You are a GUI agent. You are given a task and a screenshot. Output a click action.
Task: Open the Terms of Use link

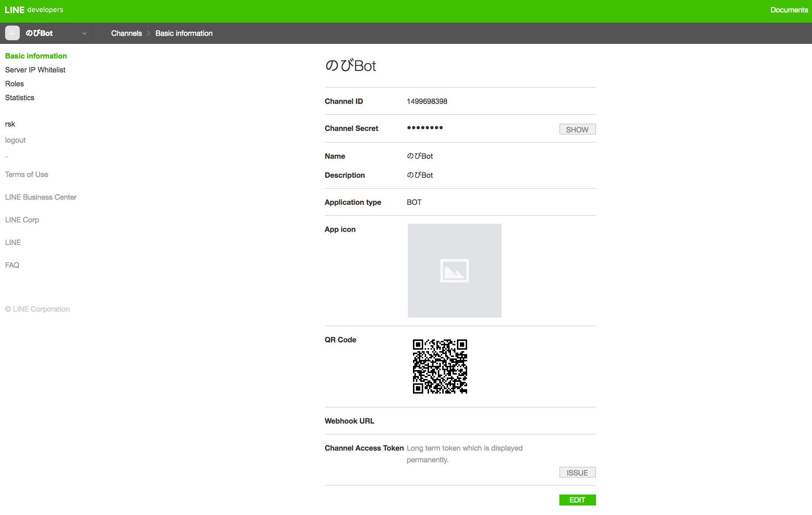(x=26, y=174)
